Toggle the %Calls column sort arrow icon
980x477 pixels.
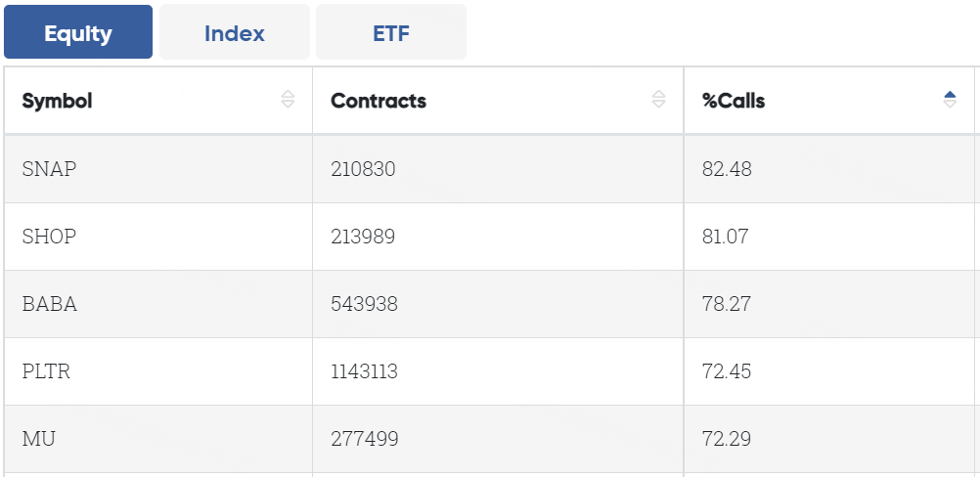pyautogui.click(x=950, y=100)
